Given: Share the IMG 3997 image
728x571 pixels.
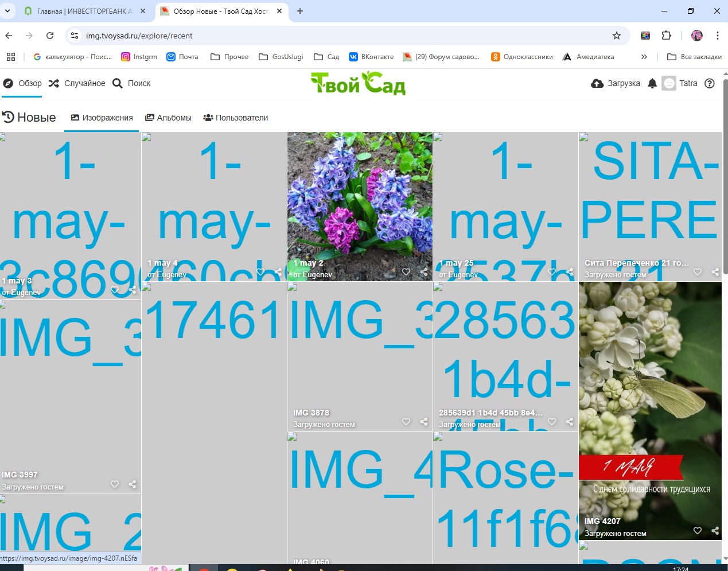Looking at the screenshot, I should point(133,484).
